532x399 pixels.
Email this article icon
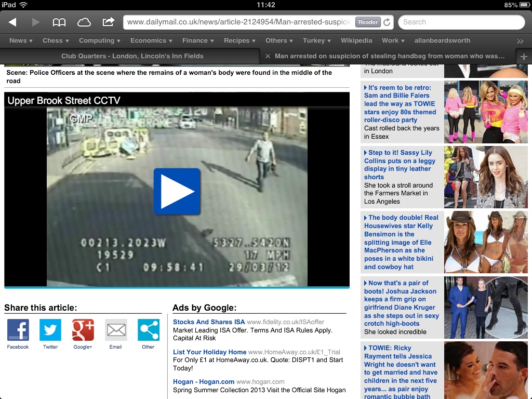[116, 330]
